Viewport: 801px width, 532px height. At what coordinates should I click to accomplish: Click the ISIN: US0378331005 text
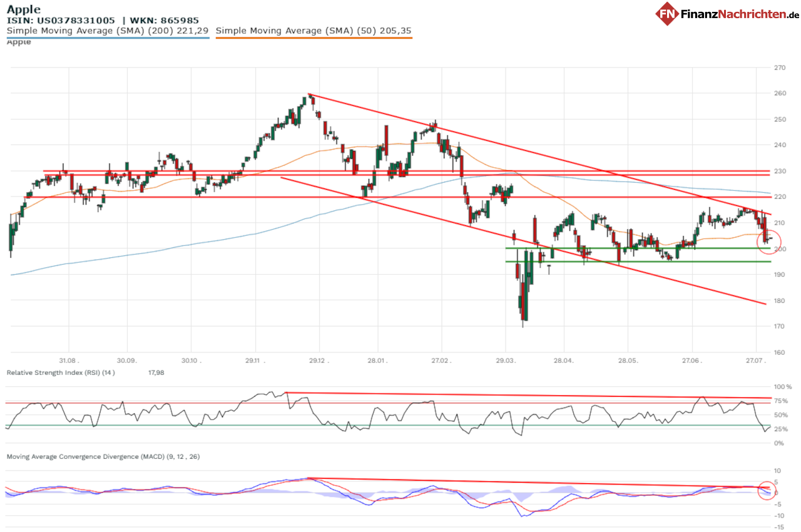61,20
